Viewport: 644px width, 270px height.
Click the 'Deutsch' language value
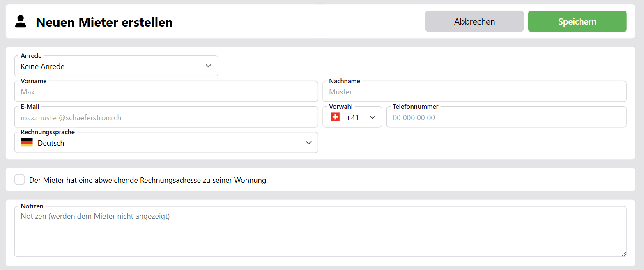[51, 143]
